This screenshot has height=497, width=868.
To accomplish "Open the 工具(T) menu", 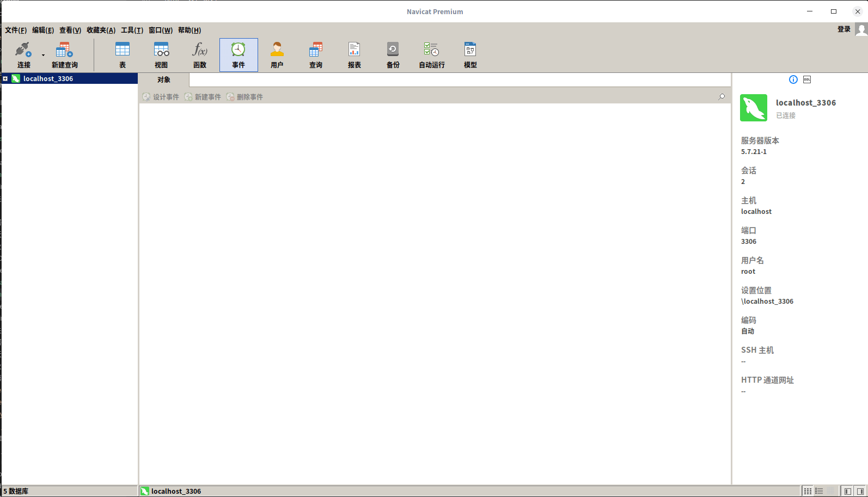I will point(132,30).
